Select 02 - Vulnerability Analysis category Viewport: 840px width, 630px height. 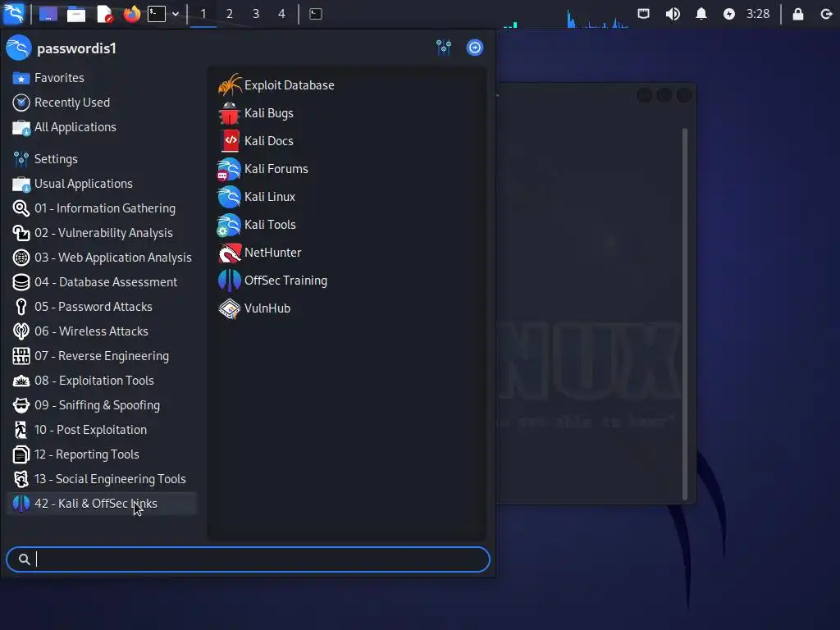click(x=102, y=233)
